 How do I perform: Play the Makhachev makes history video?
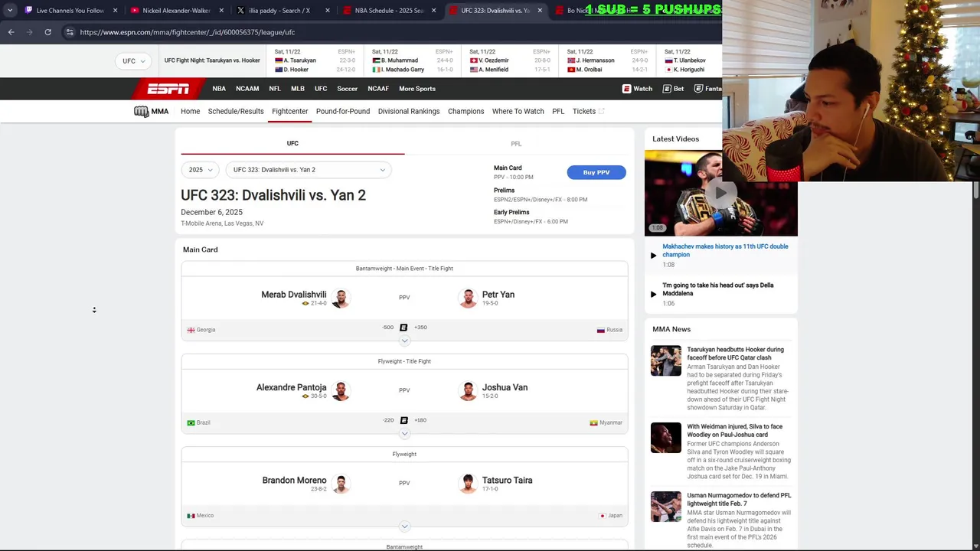pyautogui.click(x=653, y=255)
